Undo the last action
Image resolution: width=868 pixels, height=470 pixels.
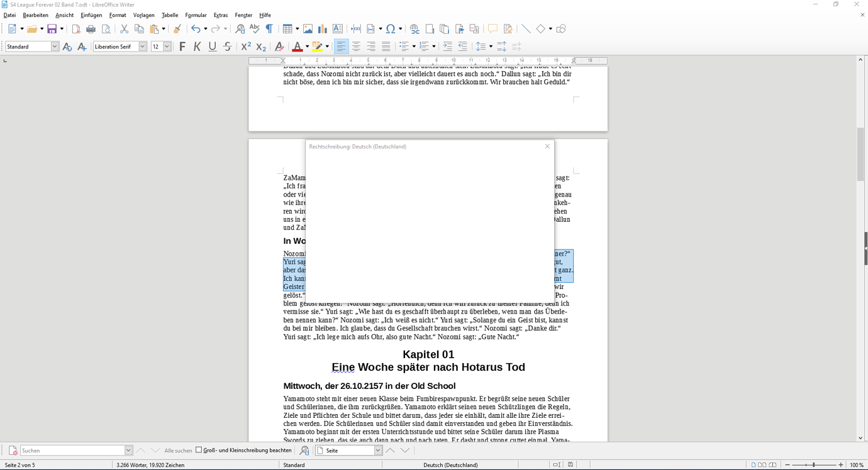click(x=196, y=29)
